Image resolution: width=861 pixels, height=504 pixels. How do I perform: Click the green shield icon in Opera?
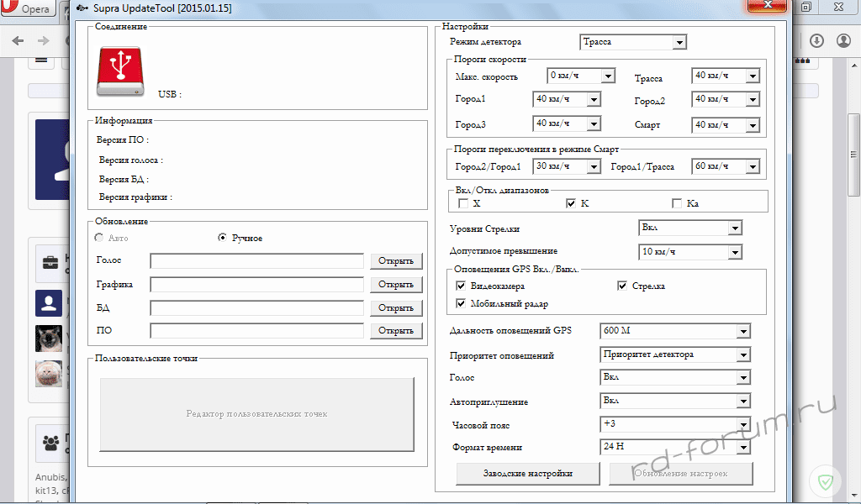coord(826,483)
